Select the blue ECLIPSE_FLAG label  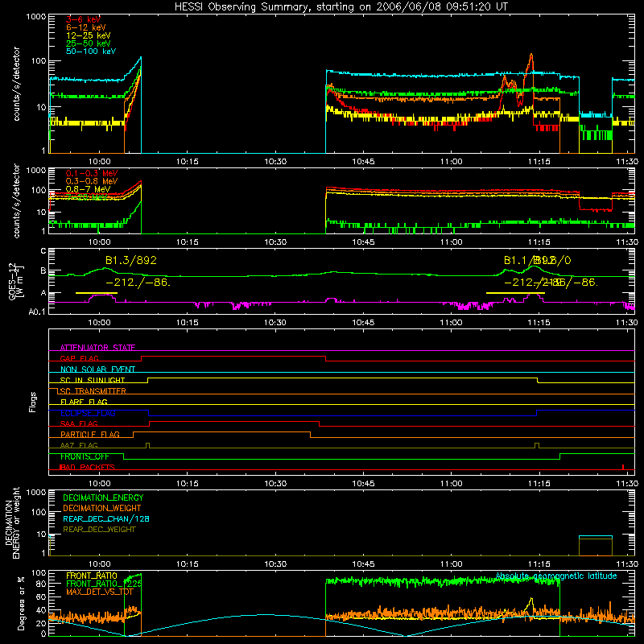[88, 413]
